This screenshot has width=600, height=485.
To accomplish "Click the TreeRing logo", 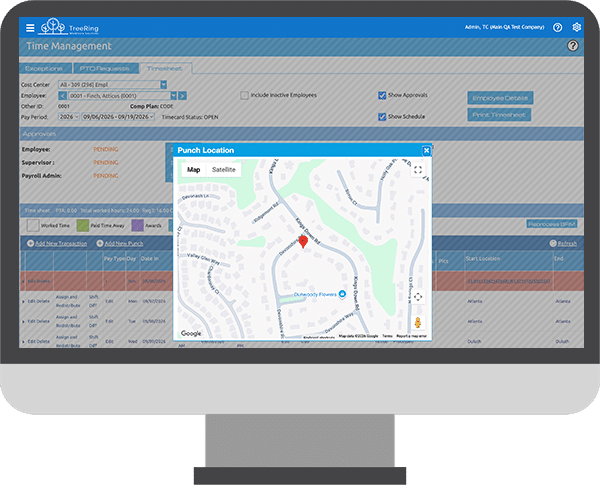I will click(x=70, y=27).
